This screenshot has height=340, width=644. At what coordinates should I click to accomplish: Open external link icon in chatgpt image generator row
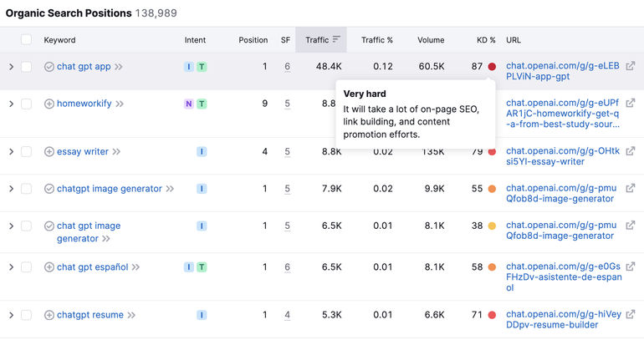coord(630,188)
